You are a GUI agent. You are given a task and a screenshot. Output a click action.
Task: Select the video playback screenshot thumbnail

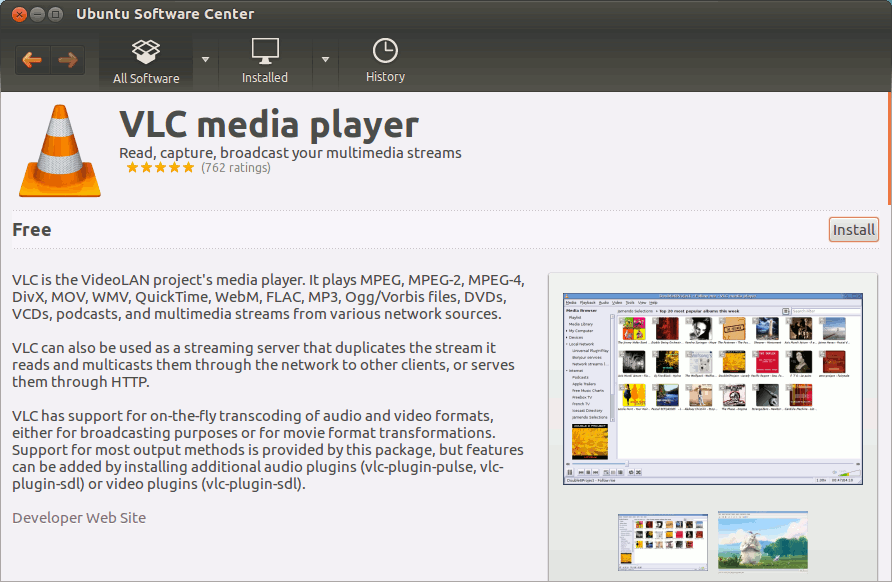pos(762,543)
